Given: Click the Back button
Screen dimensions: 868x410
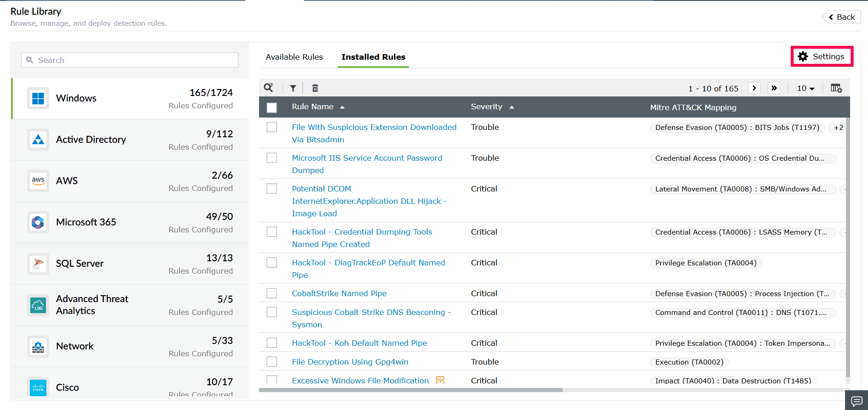Looking at the screenshot, I should (x=842, y=17).
